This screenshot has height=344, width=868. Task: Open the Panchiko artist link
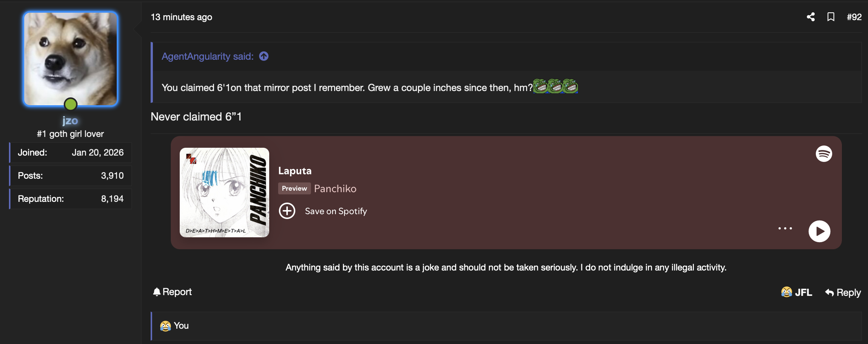point(335,189)
